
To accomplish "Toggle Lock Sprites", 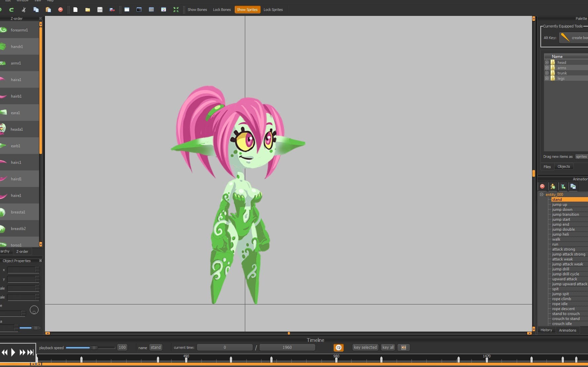I will click(x=273, y=10).
